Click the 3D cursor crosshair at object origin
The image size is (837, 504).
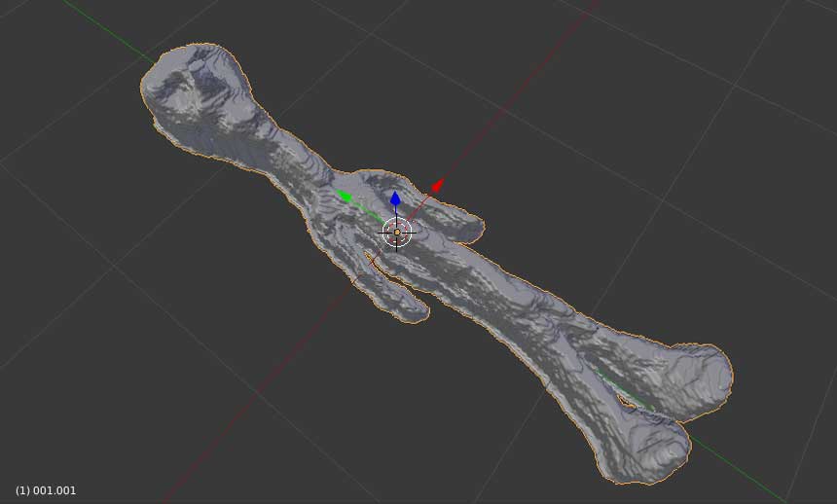tap(397, 233)
